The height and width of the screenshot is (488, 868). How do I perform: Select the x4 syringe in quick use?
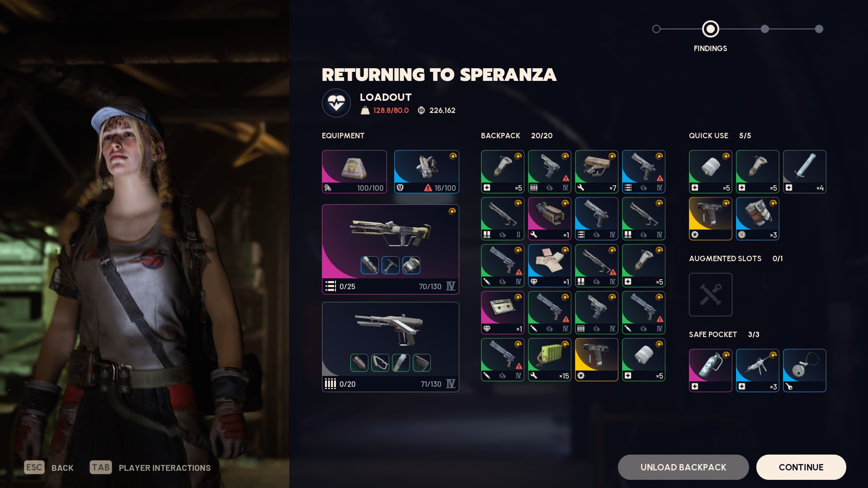click(805, 172)
